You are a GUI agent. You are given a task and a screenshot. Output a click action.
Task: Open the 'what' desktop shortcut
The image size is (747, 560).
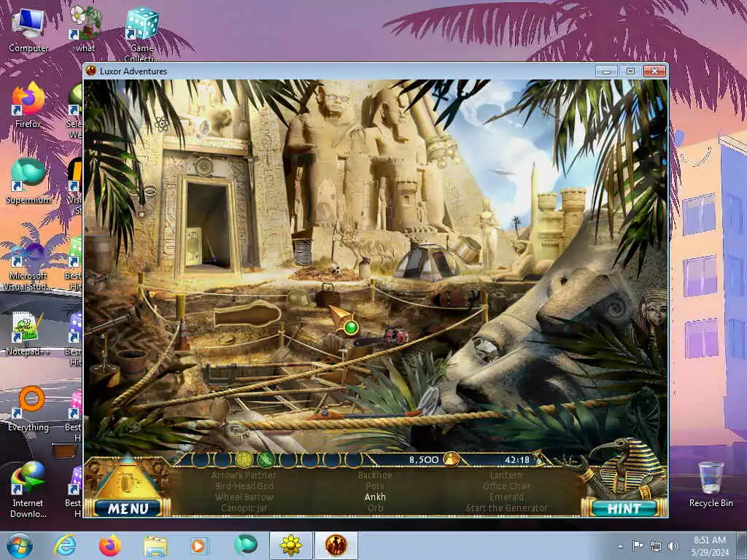85,29
